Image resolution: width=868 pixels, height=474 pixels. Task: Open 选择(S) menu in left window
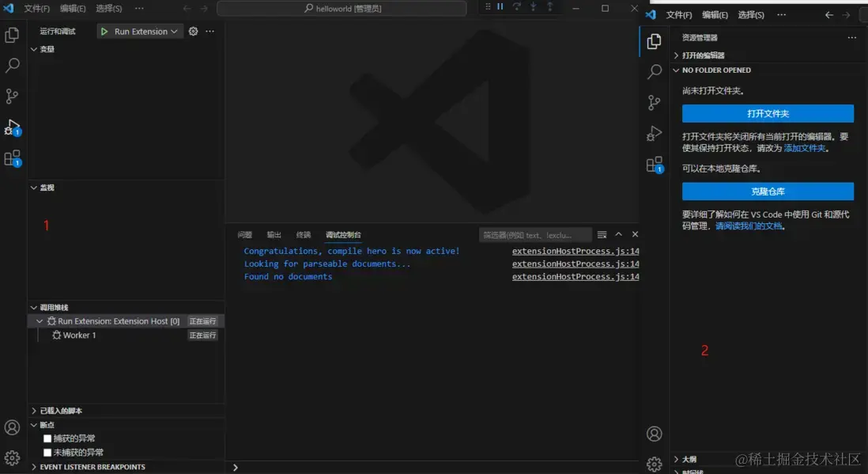coord(108,9)
